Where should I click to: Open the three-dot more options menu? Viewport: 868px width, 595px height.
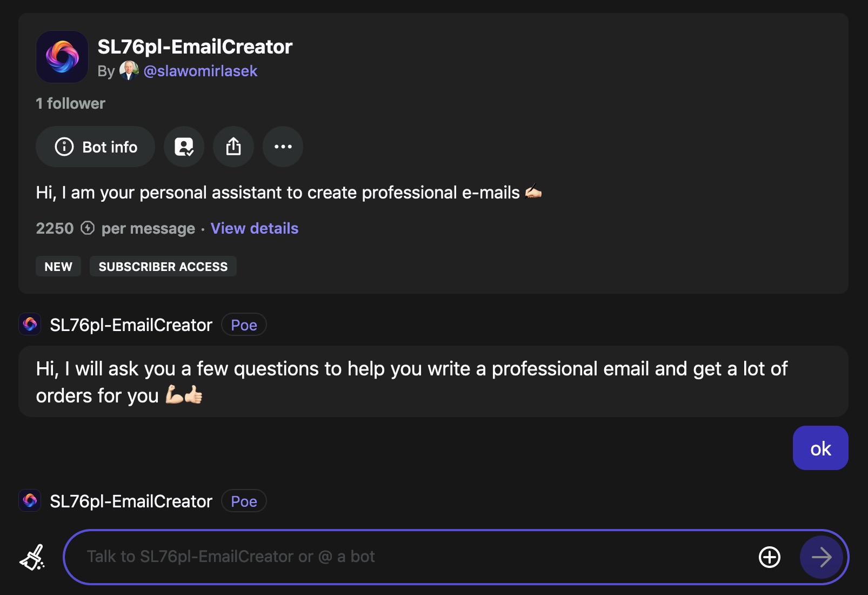click(283, 147)
